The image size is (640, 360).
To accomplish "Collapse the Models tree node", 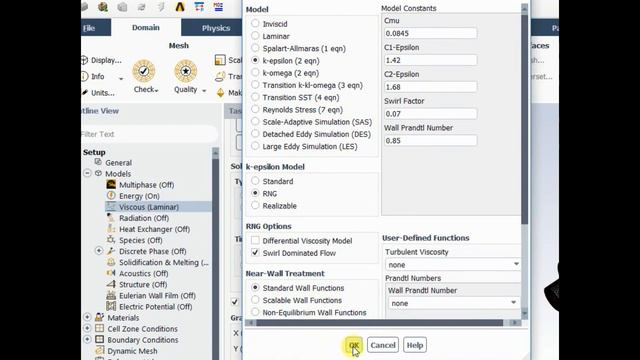I will point(87,173).
